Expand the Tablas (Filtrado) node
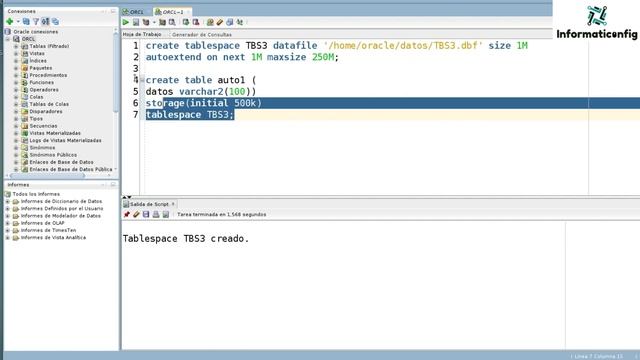Viewport: 640px width, 360px height. point(16,47)
